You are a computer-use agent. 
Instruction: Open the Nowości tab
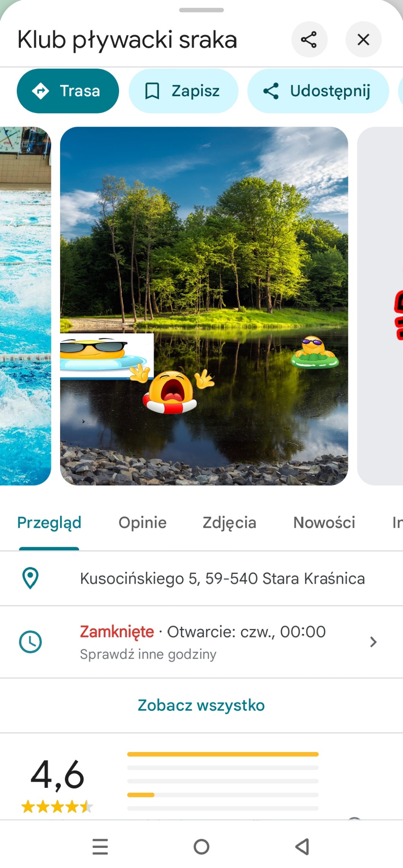(324, 523)
